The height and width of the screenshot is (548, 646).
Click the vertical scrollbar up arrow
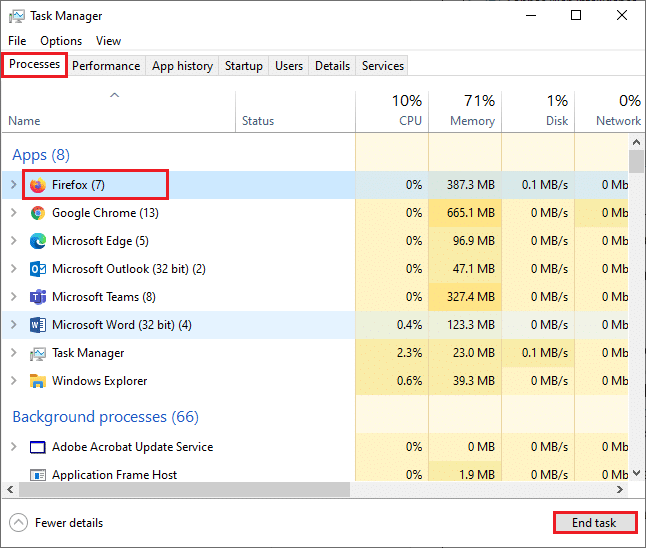point(636,142)
